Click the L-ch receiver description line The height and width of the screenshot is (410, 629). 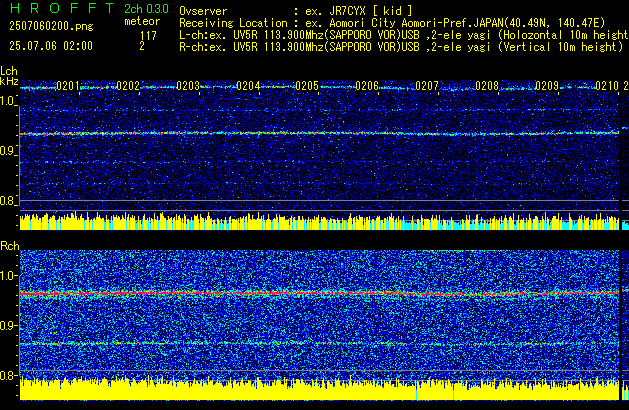[404, 35]
